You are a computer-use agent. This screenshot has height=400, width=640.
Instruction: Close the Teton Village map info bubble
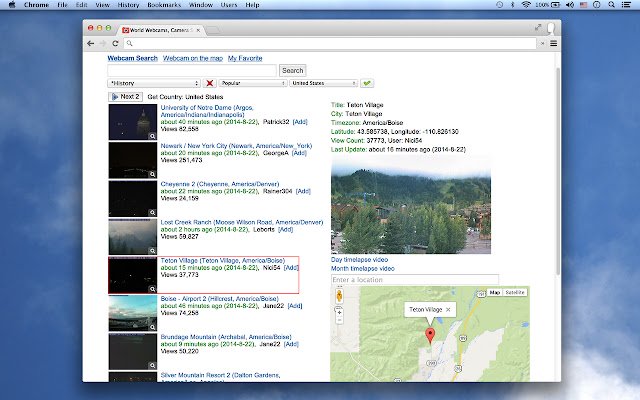[x=448, y=309]
